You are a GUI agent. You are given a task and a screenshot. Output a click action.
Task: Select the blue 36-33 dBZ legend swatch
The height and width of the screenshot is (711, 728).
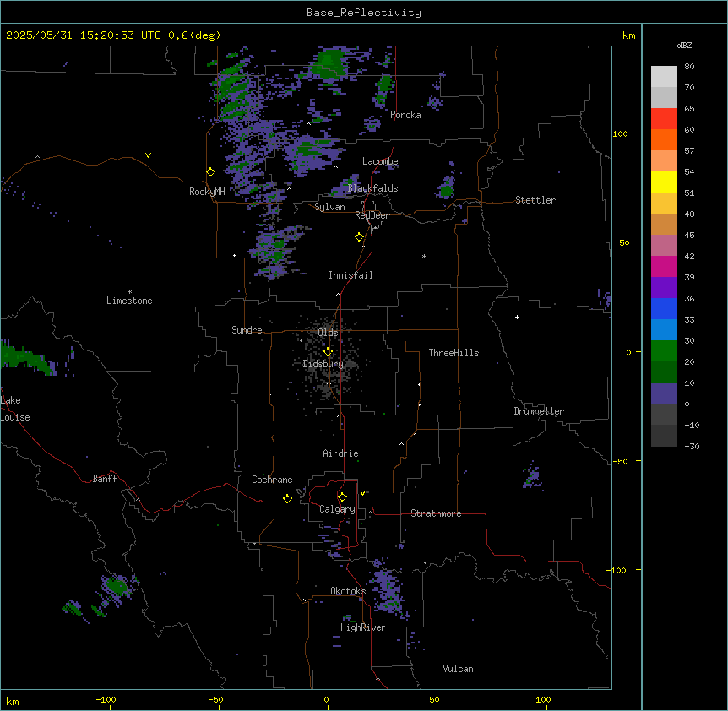coord(664,308)
